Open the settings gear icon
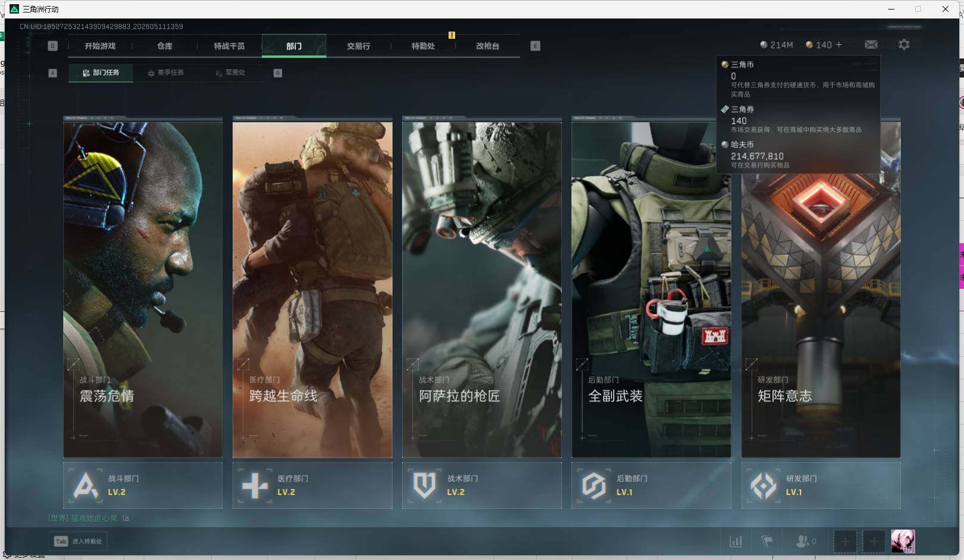Viewport: 964px width, 560px height. click(x=904, y=45)
